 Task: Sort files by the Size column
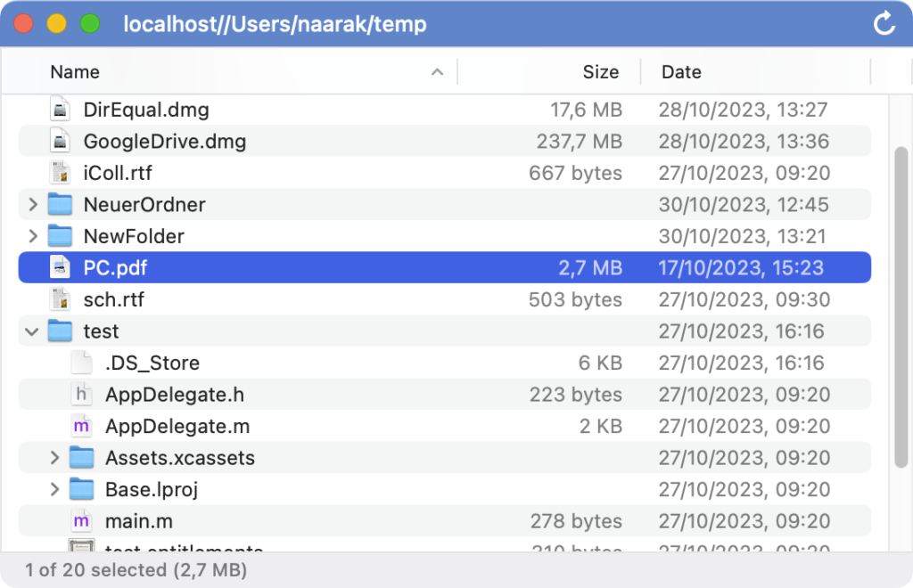tap(601, 71)
